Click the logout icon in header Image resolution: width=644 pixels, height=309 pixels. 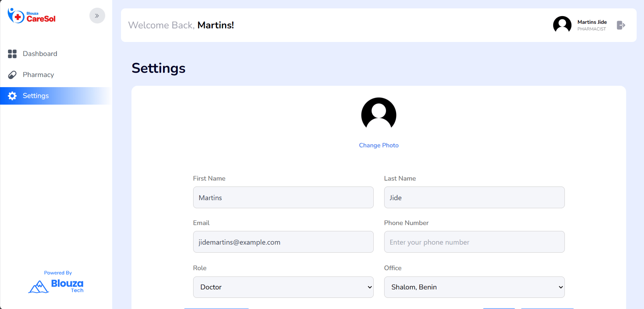(621, 25)
